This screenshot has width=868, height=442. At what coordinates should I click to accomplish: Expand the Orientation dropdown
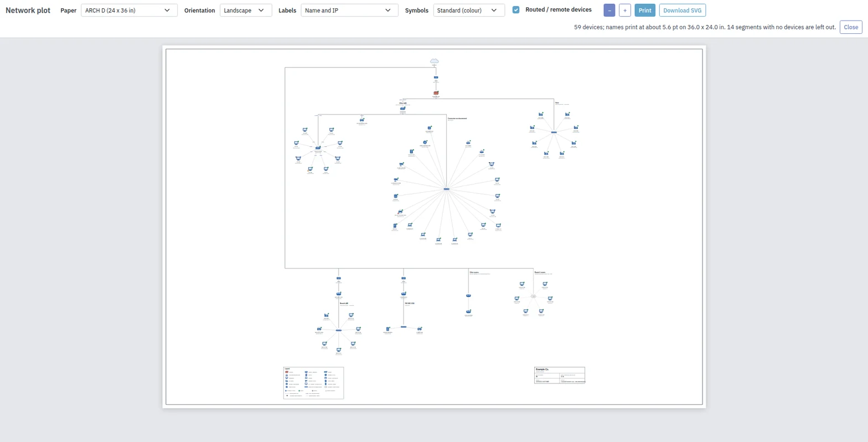(x=246, y=11)
